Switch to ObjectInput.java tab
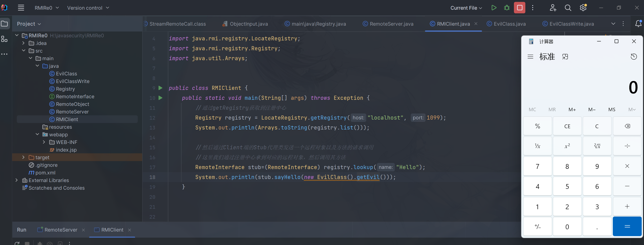Viewport: 644px width, 245px height. pos(245,24)
